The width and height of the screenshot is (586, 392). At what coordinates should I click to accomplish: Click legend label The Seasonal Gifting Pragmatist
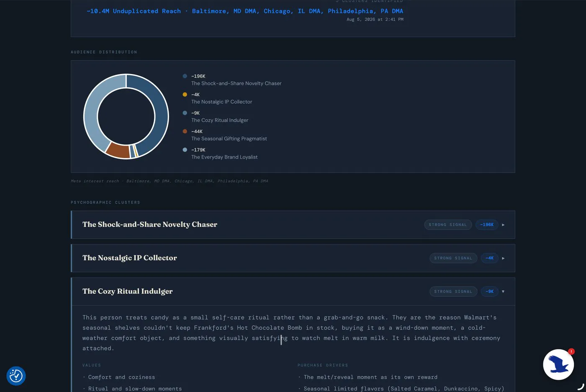229,138
